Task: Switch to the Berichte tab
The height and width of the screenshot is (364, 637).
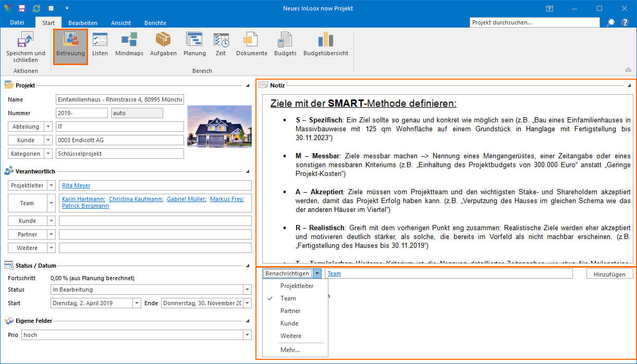Action: (155, 22)
